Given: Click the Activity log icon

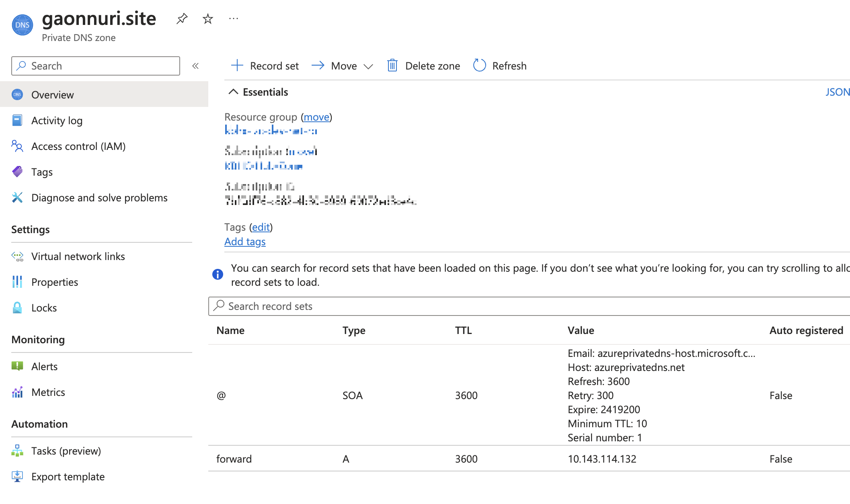Looking at the screenshot, I should [x=17, y=120].
